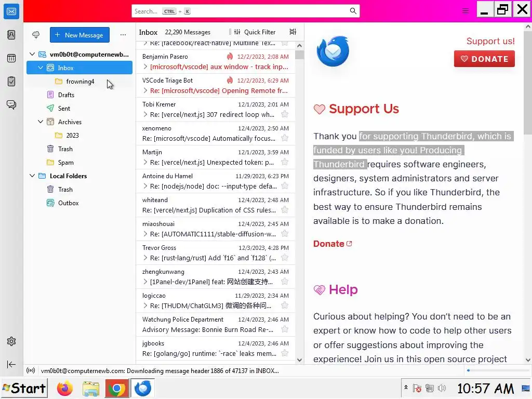532x399 pixels.
Task: Click the Thunderbird taskbar icon
Action: pos(142,389)
